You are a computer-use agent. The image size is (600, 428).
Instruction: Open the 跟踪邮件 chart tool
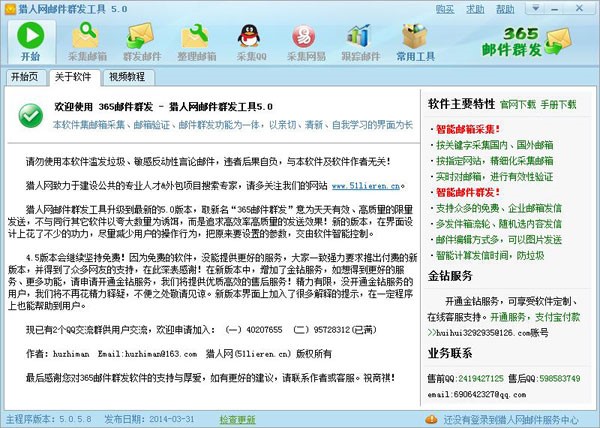pos(360,41)
